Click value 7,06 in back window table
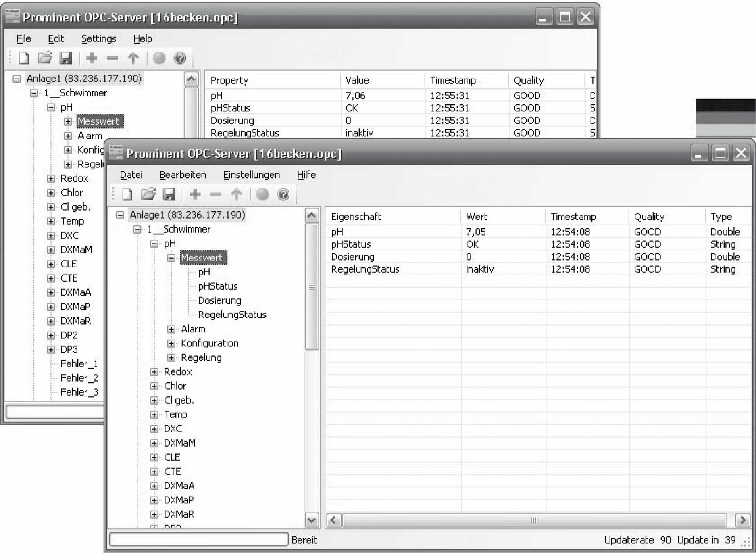This screenshot has height=553, width=756. 355,96
